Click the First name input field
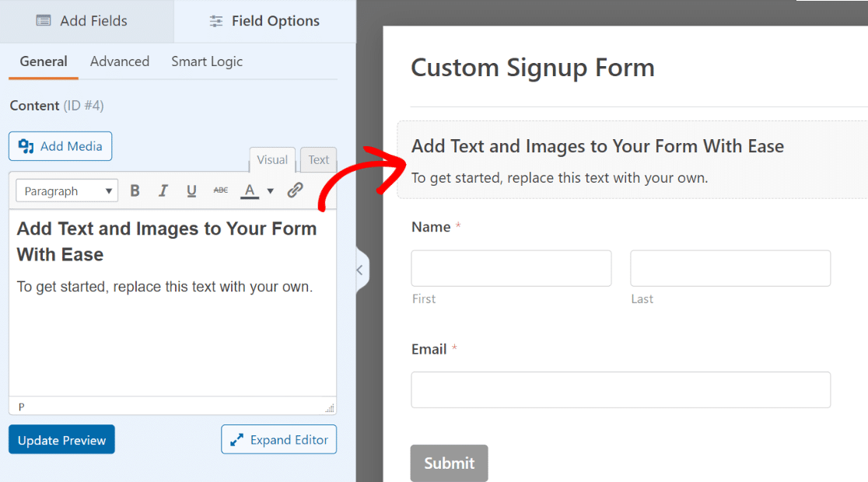 (x=511, y=268)
